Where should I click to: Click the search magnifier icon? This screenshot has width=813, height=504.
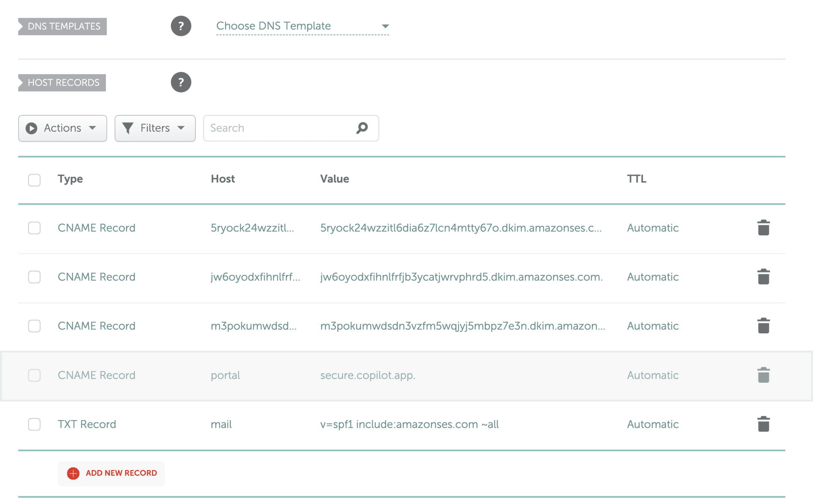(362, 128)
